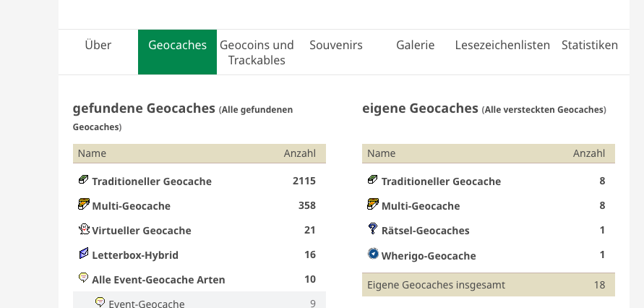Open the Alle versteckten Geocaches link
Screen dimensions: 644x308
(544, 110)
